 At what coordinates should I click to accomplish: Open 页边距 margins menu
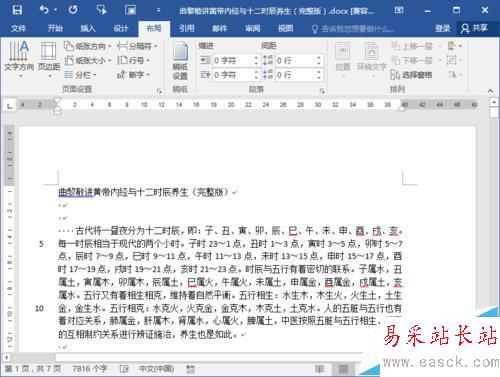pyautogui.click(x=49, y=60)
